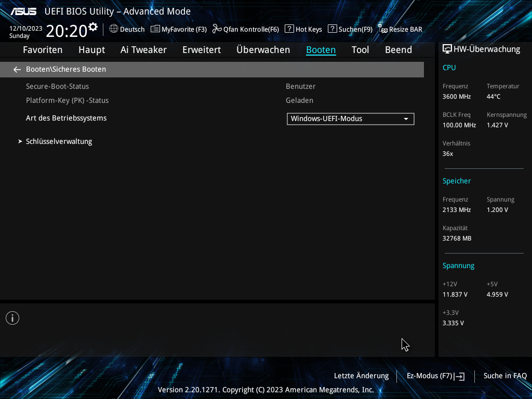Click the Geladen status value

(x=300, y=100)
